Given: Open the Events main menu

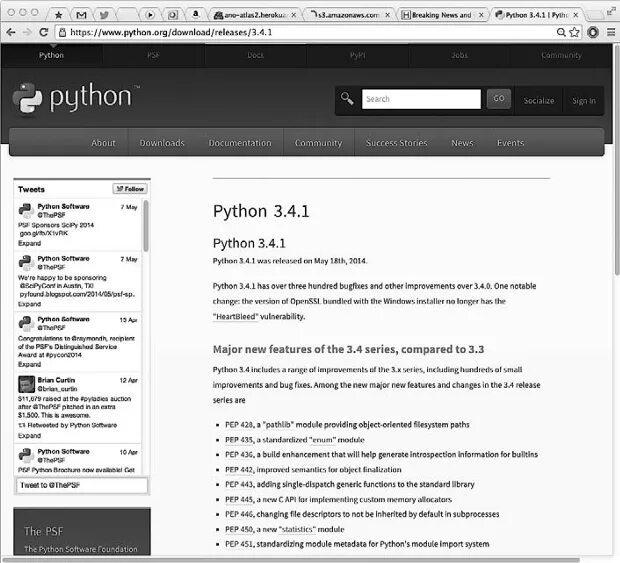Looking at the screenshot, I should click(x=510, y=143).
